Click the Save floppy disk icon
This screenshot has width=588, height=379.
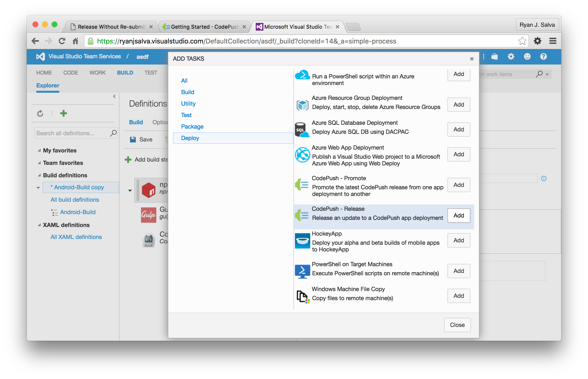pos(133,140)
